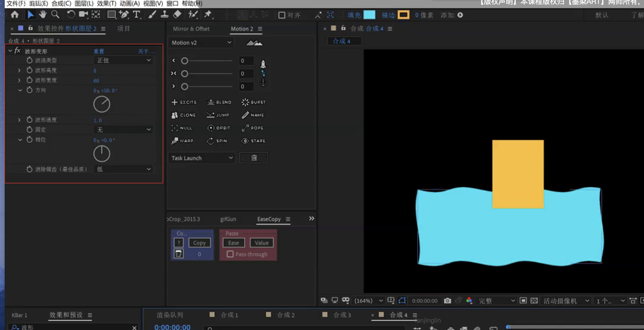Image resolution: width=644 pixels, height=330 pixels.
Task: Toggle the 波形速度 stopwatch
Action: (29, 120)
